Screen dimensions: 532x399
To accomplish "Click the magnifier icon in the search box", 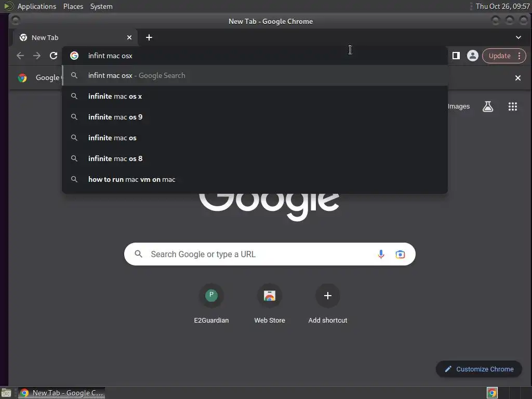I will 138,254.
